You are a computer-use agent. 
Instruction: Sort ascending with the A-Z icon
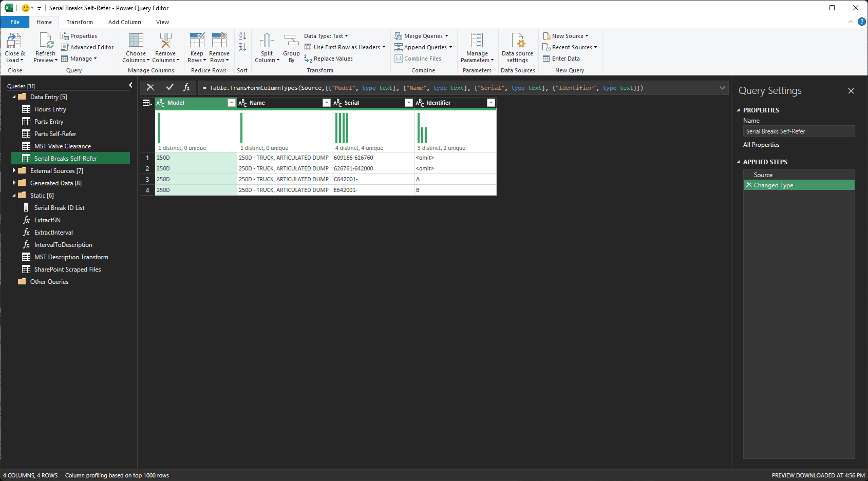tap(242, 36)
